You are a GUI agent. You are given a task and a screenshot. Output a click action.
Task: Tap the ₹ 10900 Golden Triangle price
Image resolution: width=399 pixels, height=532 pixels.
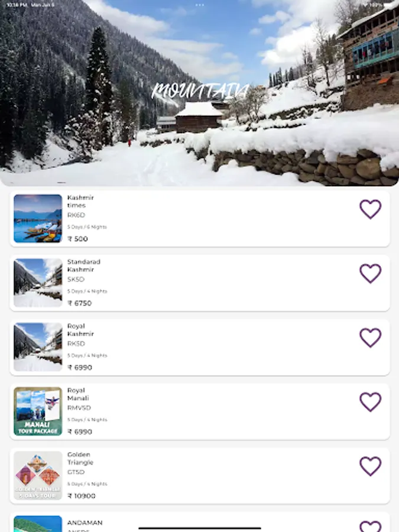(82, 496)
